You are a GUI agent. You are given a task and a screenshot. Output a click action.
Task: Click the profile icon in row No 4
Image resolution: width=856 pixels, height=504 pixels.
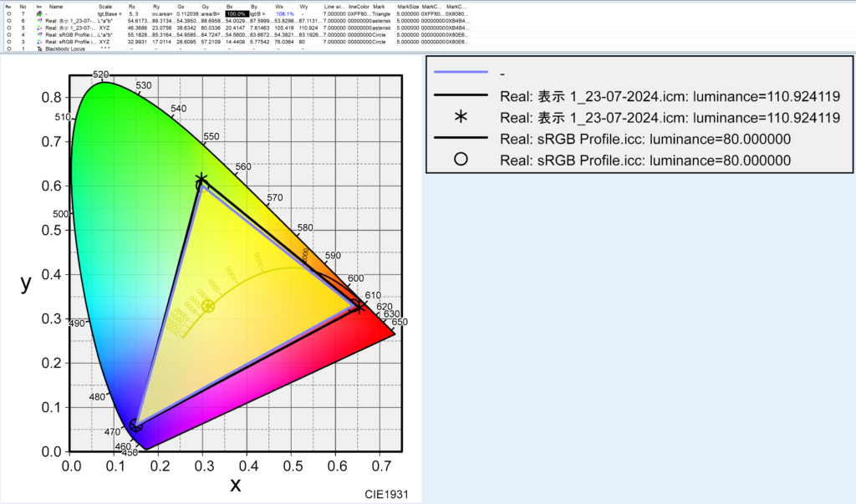tap(39, 35)
